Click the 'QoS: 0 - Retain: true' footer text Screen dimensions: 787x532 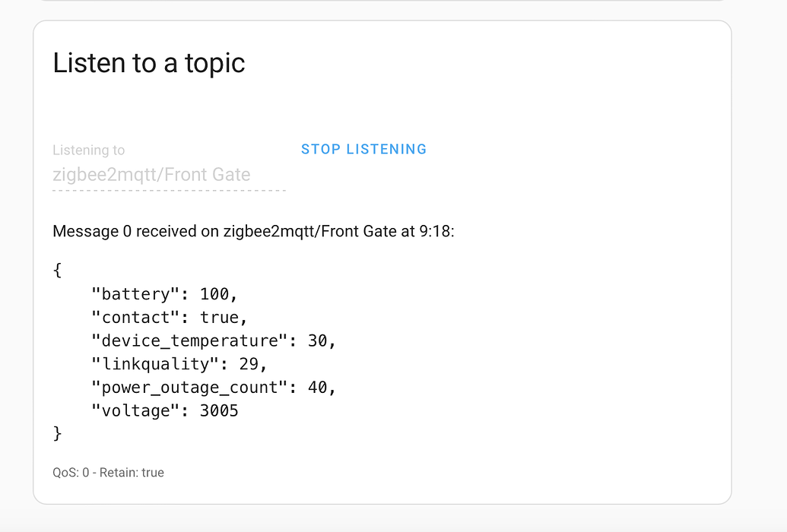coord(108,473)
